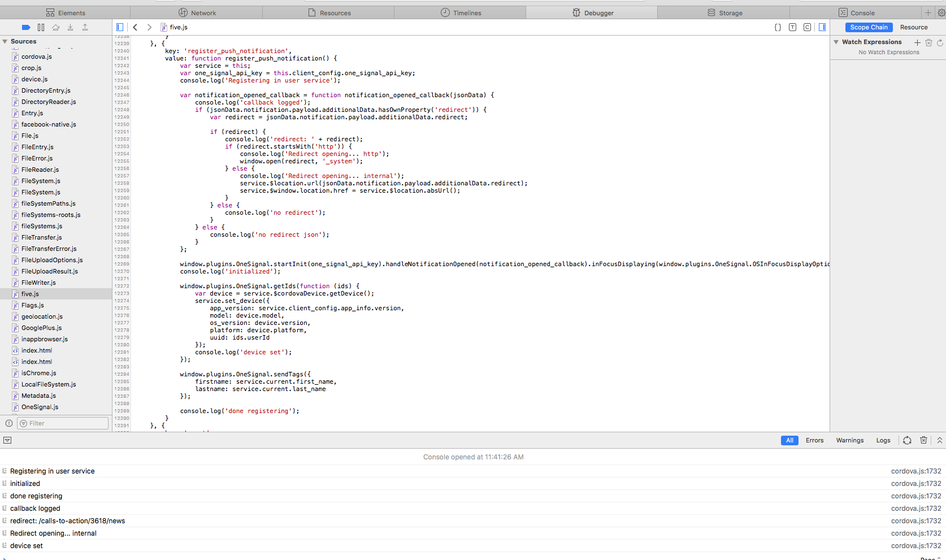The width and height of the screenshot is (946, 560).
Task: Toggle the right details sidebar
Action: pyautogui.click(x=822, y=27)
